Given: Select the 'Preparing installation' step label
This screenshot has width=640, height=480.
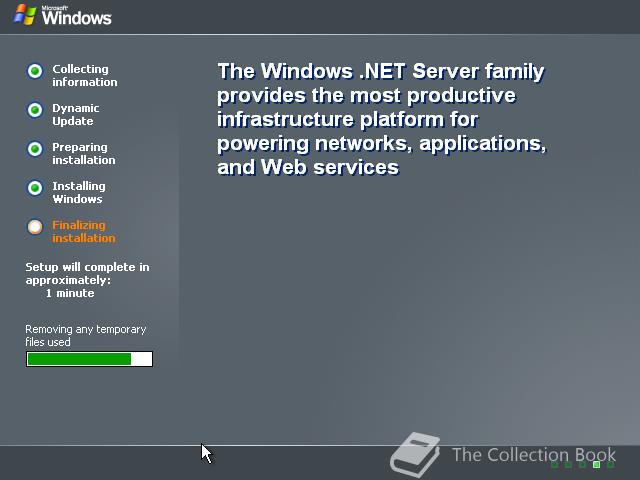Looking at the screenshot, I should click(84, 153).
